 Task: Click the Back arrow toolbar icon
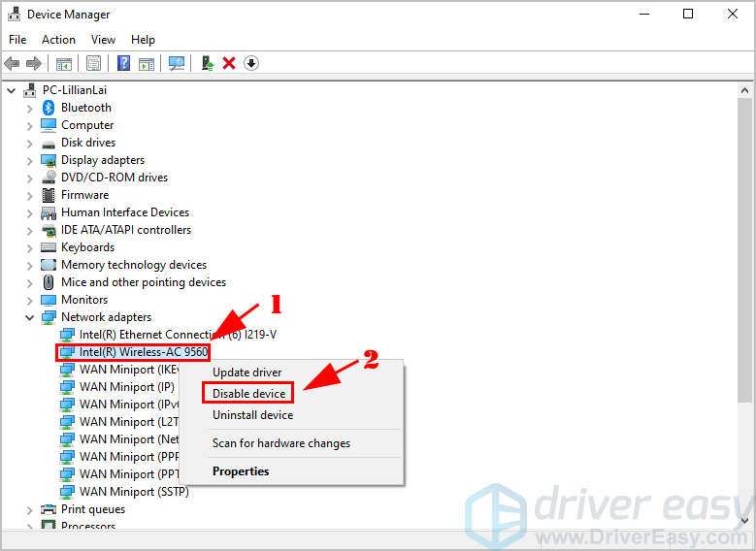[x=12, y=63]
